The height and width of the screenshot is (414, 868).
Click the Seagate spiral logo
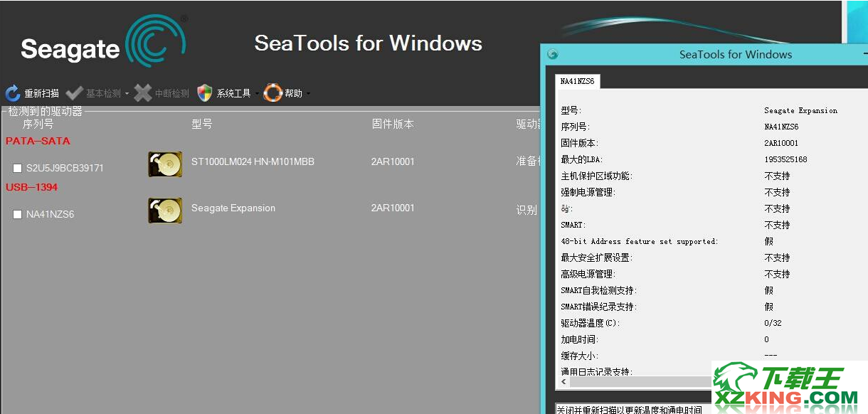(156, 41)
